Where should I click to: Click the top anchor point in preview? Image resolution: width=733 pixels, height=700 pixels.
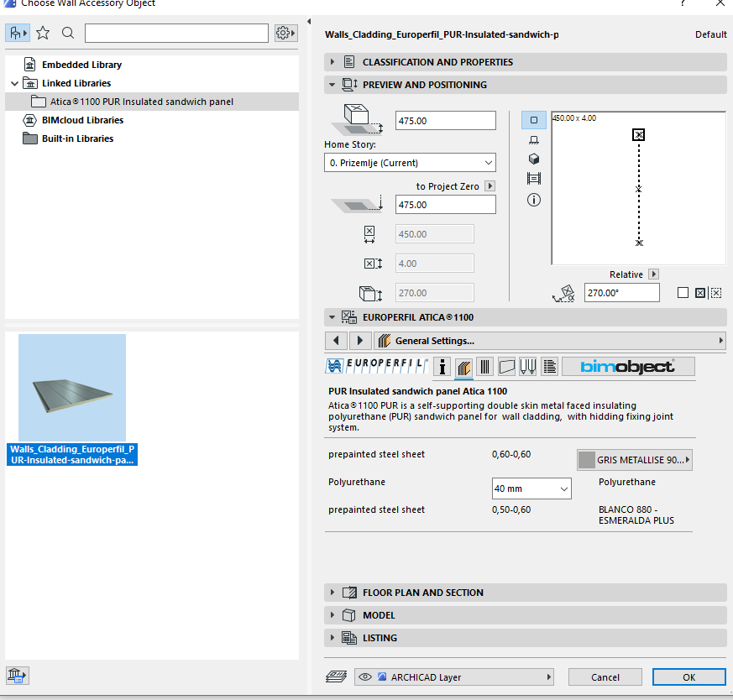pyautogui.click(x=639, y=135)
